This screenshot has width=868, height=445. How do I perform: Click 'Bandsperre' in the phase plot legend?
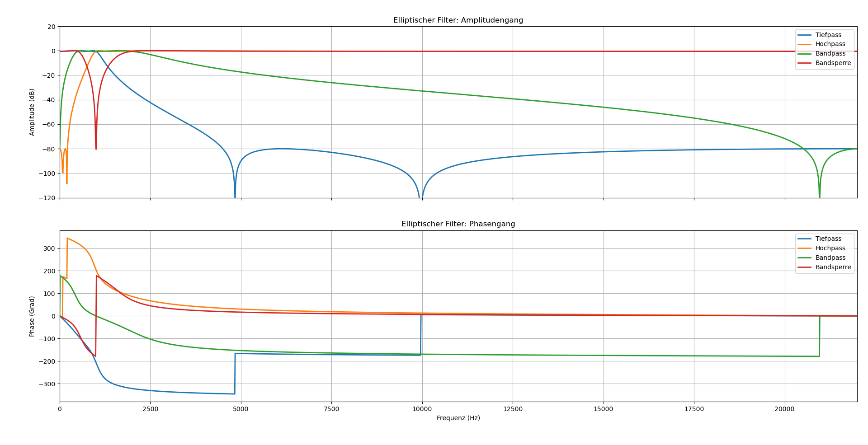833,267
